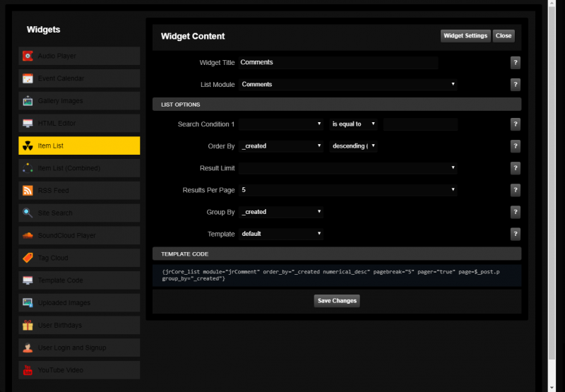565x392 pixels.
Task: Select the Event Calendar icon
Action: (28, 78)
